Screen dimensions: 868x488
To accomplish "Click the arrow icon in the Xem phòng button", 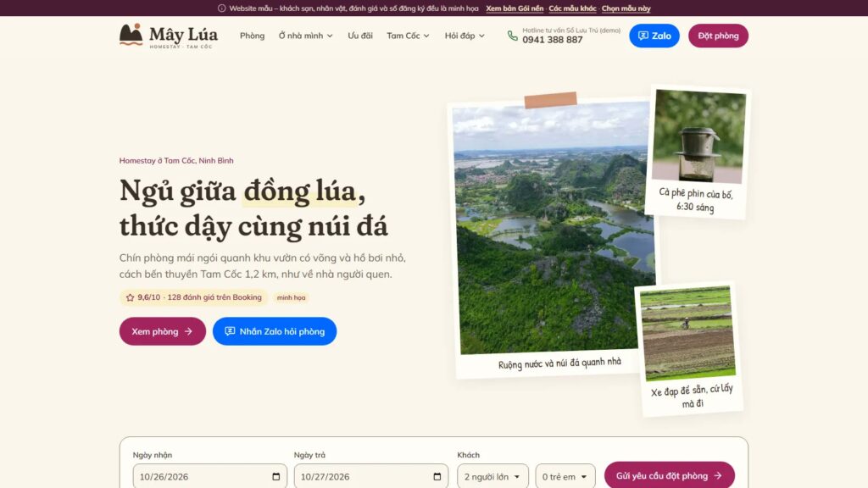I will (x=188, y=331).
